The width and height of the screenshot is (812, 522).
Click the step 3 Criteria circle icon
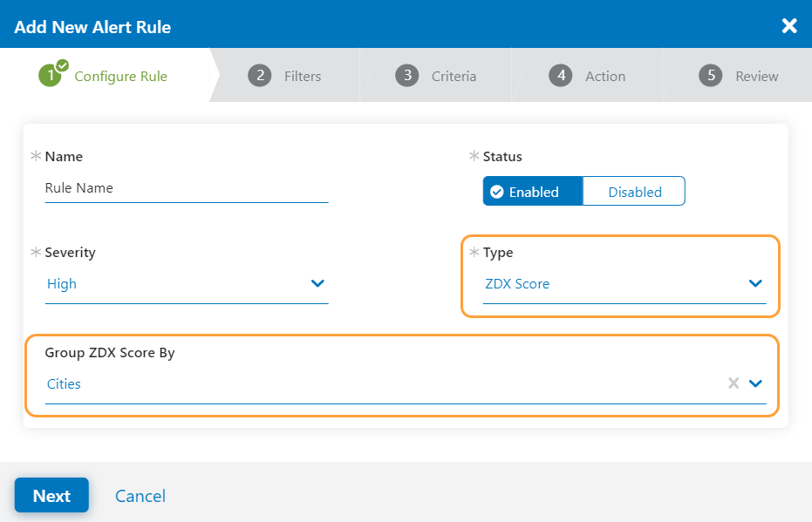coord(406,76)
